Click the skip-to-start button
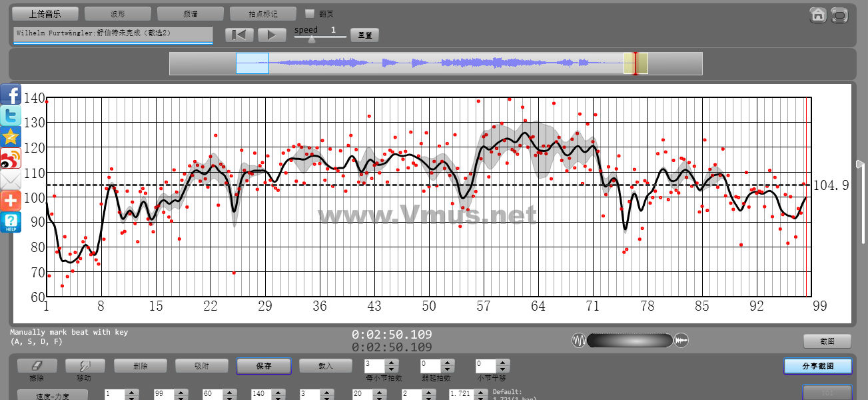 [x=239, y=35]
